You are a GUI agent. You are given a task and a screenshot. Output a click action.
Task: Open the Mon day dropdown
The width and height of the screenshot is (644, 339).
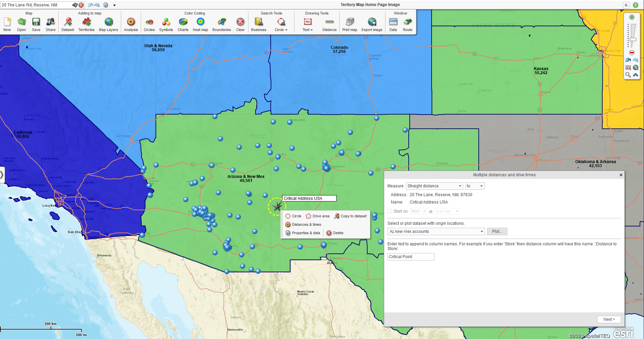[x=418, y=211]
